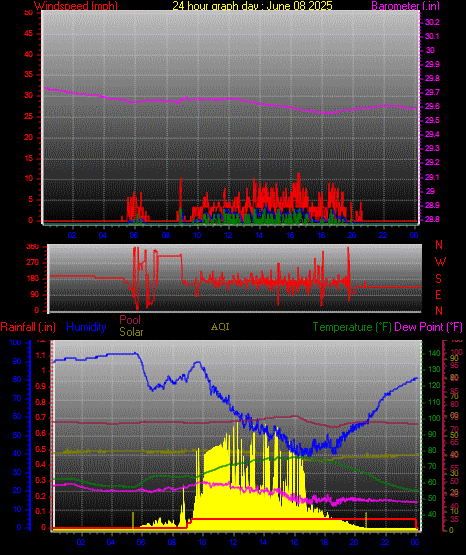This screenshot has height=555, width=466.
Task: Click the W compass direction label
Action: [440, 262]
